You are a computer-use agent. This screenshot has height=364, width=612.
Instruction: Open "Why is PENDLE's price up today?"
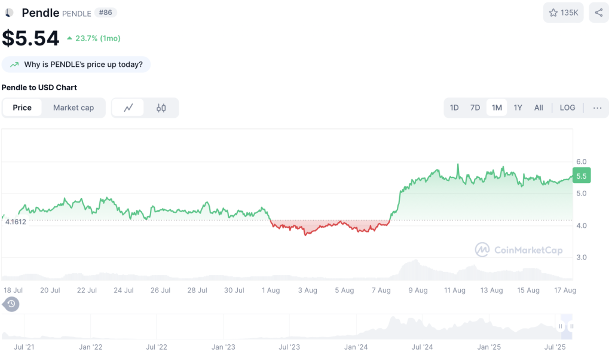76,65
